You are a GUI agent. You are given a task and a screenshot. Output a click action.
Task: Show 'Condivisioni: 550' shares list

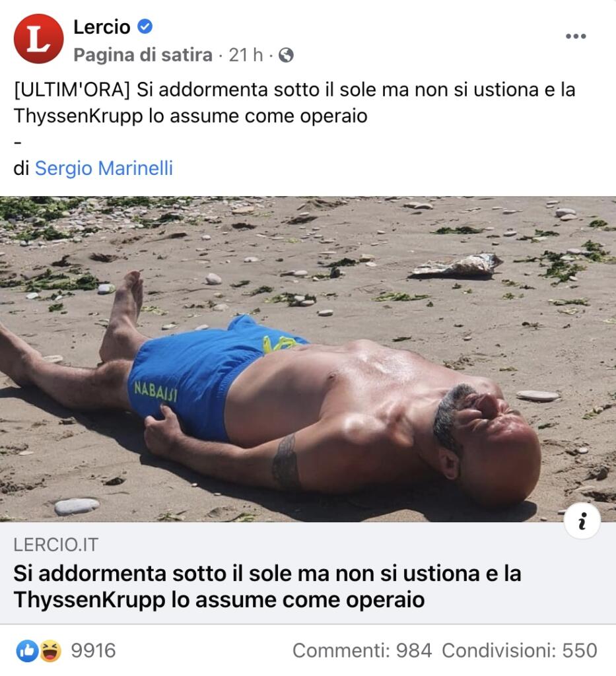[520, 651]
